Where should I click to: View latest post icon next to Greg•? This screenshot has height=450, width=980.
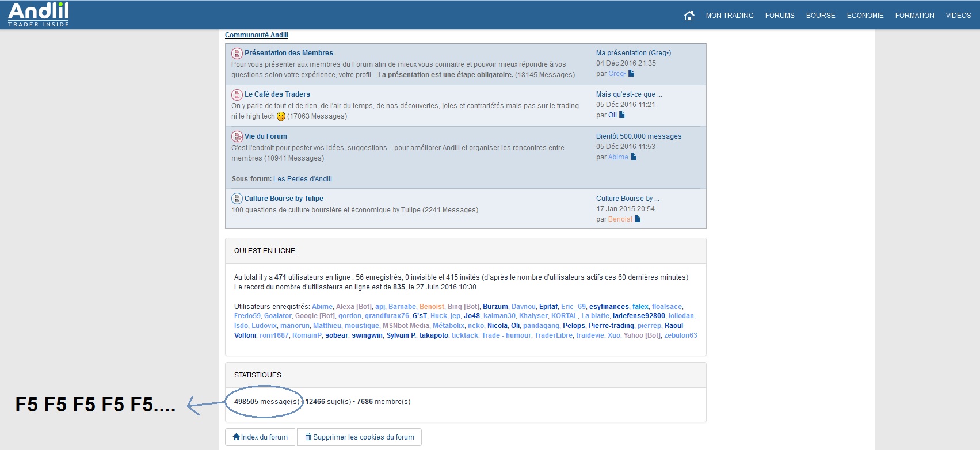[631, 74]
